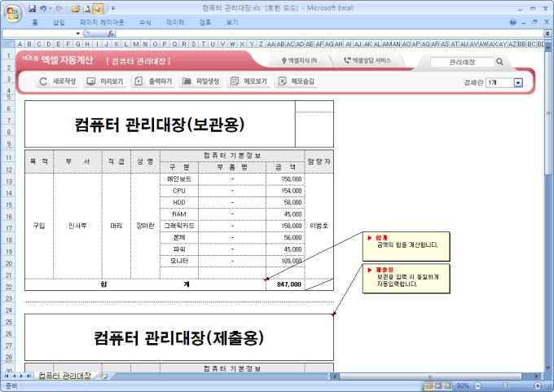Click the 파일생성 button
Screen dimensions: 554x392
coord(200,81)
